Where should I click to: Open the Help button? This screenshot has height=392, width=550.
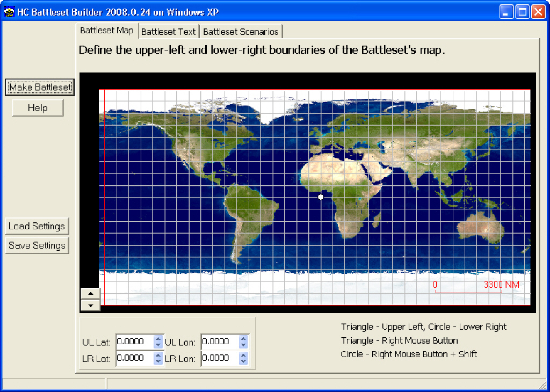coord(38,108)
